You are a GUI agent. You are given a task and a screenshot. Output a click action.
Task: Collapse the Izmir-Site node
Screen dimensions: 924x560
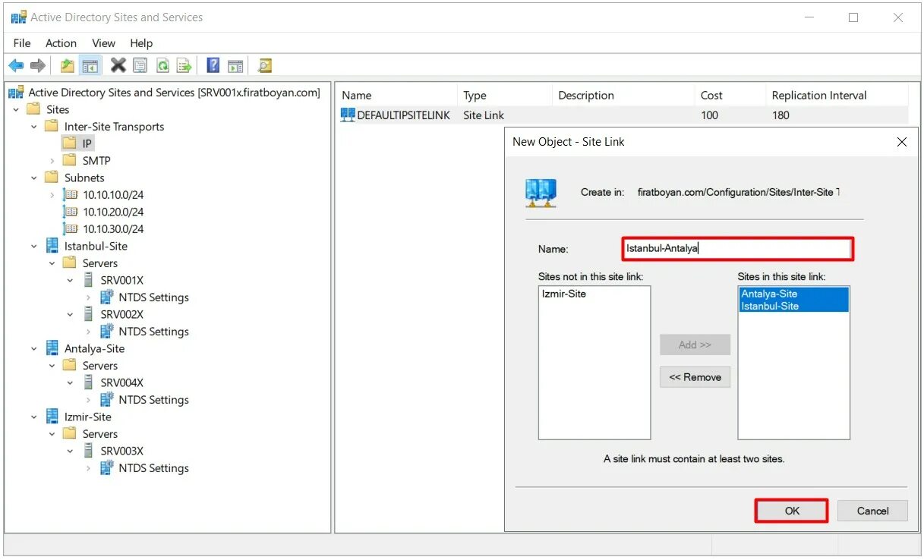pos(34,417)
